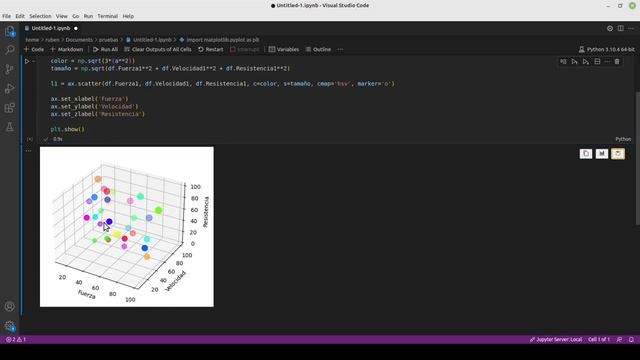Open the Terminal menu
Viewport: 640px width, 360px height.
point(108,16)
